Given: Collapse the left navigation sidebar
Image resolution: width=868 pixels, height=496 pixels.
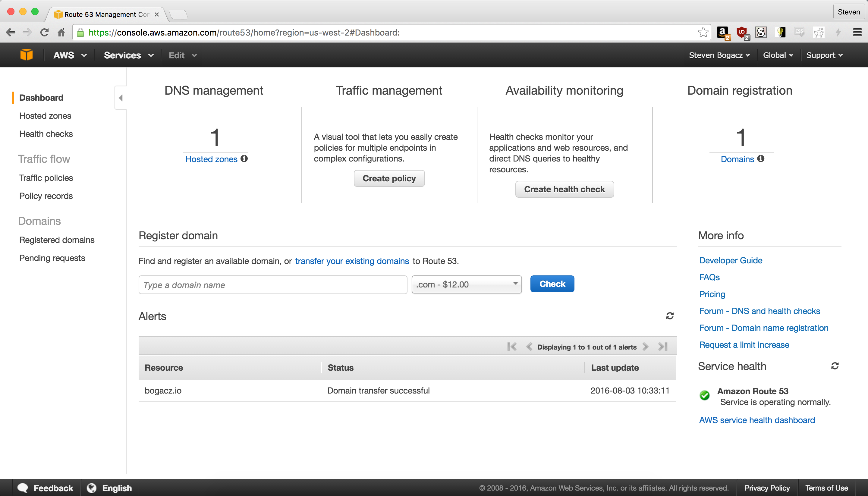Looking at the screenshot, I should (x=120, y=98).
